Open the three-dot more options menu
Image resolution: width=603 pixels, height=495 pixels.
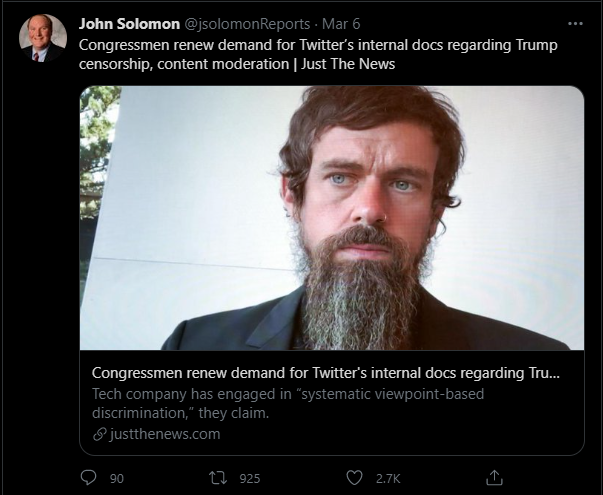[x=575, y=23]
